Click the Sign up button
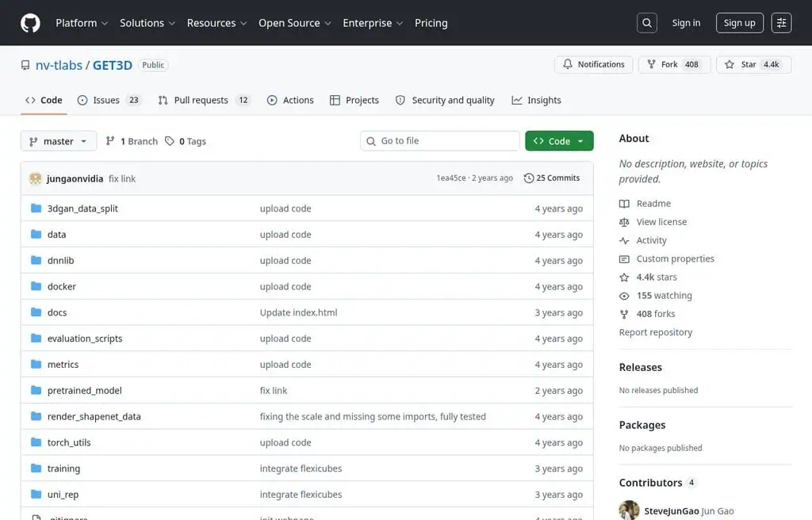The height and width of the screenshot is (520, 812). click(x=739, y=23)
